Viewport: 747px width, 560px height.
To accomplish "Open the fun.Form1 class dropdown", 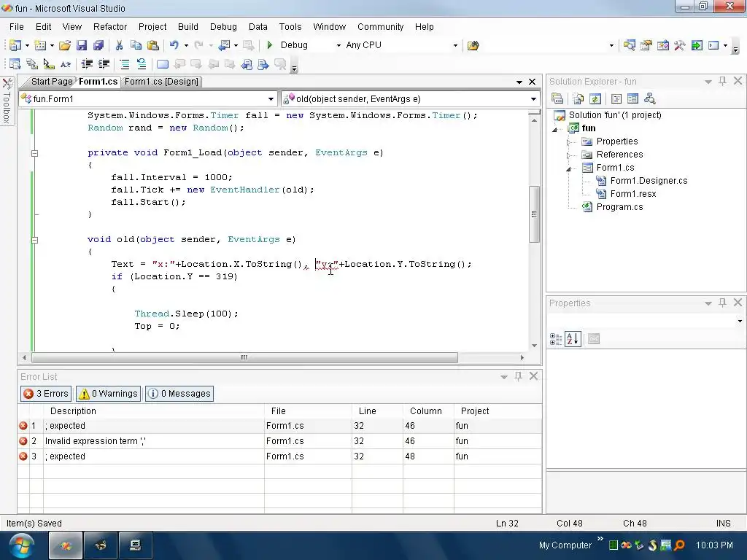I will [x=271, y=99].
